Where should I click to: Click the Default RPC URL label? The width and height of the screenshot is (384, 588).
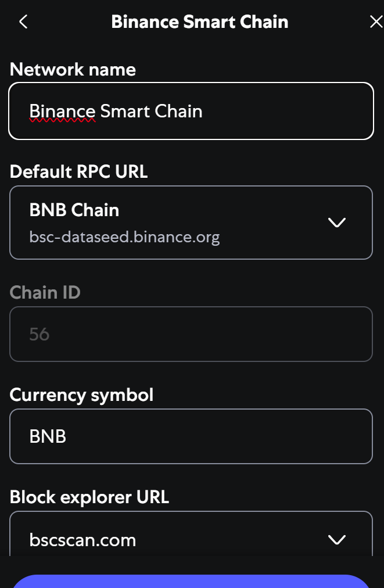pos(78,172)
